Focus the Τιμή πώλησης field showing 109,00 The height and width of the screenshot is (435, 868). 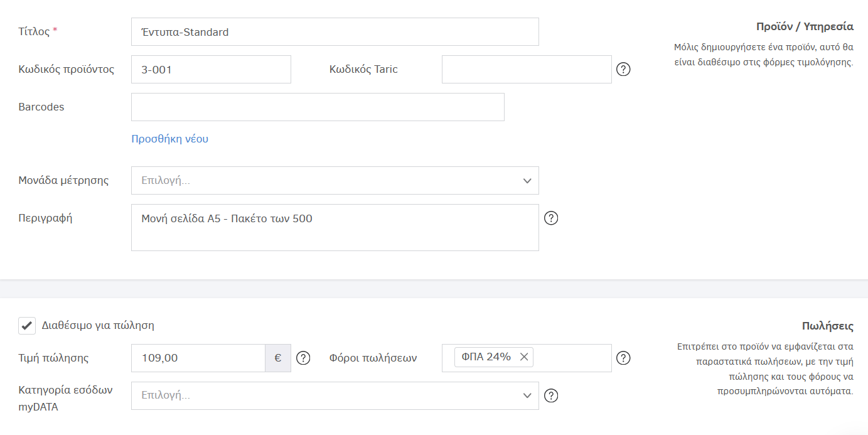(x=198, y=358)
